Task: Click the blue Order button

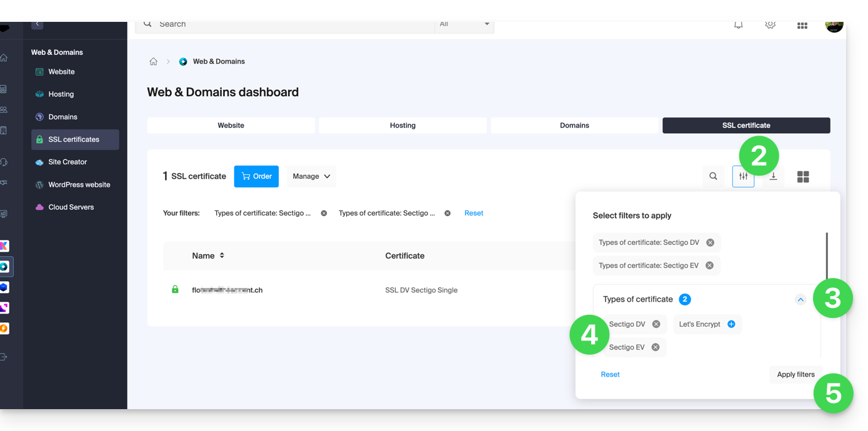Action: [256, 176]
